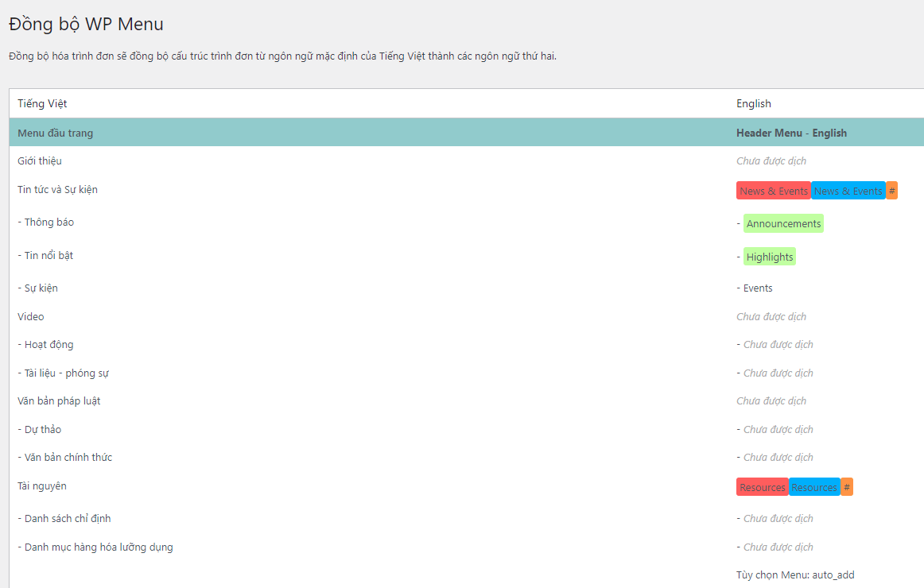Click the 'Đồng bộ WP Menu' page heading

tap(86, 24)
